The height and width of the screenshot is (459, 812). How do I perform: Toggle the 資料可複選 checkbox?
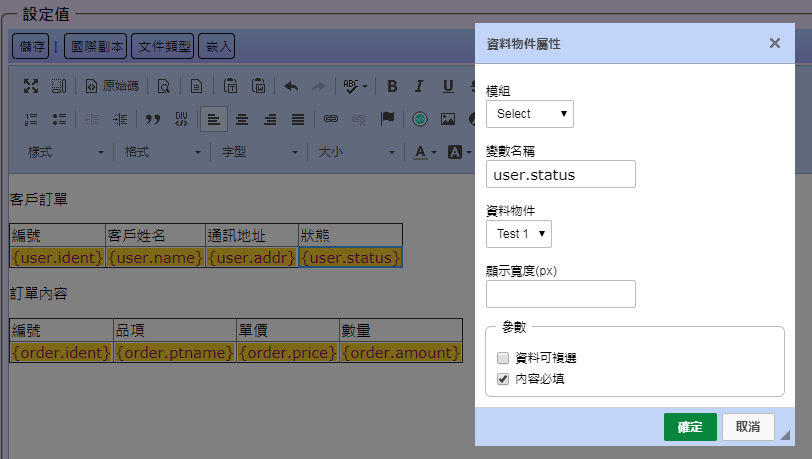(x=503, y=358)
